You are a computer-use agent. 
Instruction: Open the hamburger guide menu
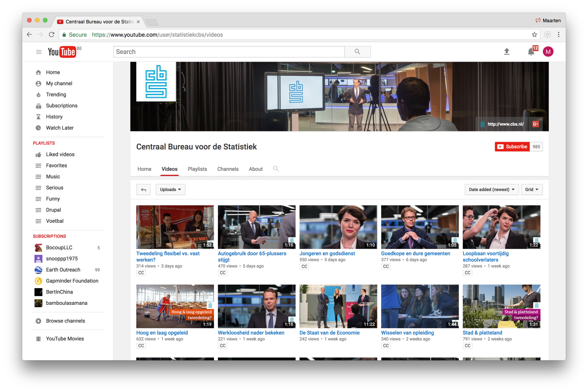tap(39, 52)
